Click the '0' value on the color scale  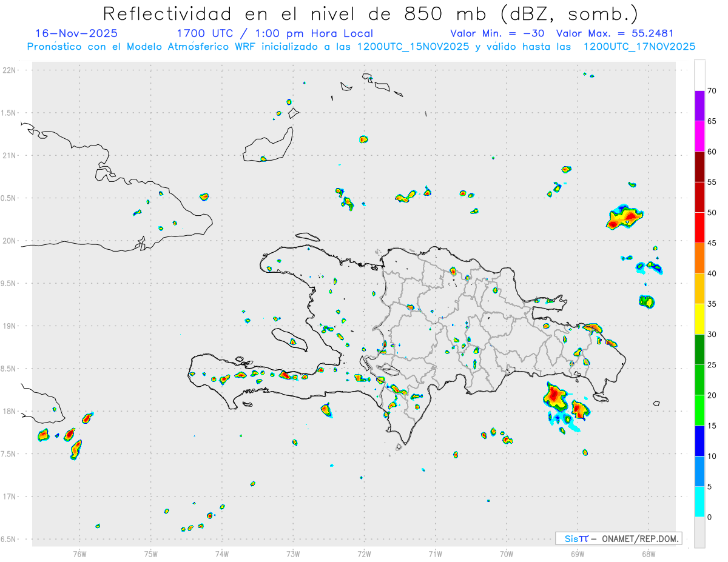tap(710, 517)
